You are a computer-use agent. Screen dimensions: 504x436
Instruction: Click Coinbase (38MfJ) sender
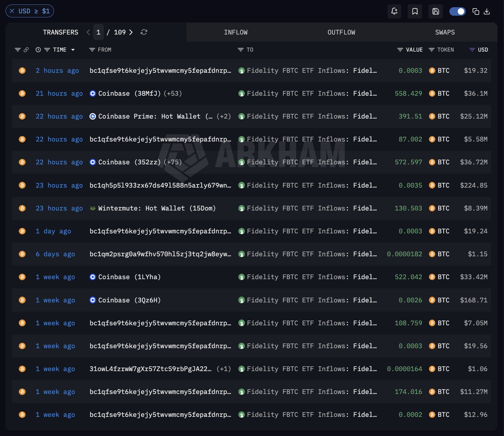(129, 93)
